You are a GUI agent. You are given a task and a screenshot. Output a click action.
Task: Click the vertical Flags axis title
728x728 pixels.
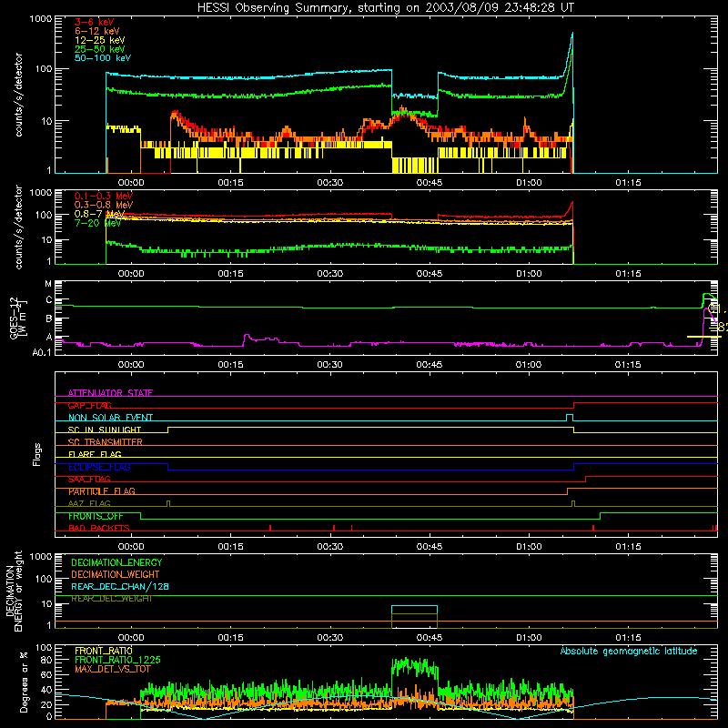[x=37, y=454]
